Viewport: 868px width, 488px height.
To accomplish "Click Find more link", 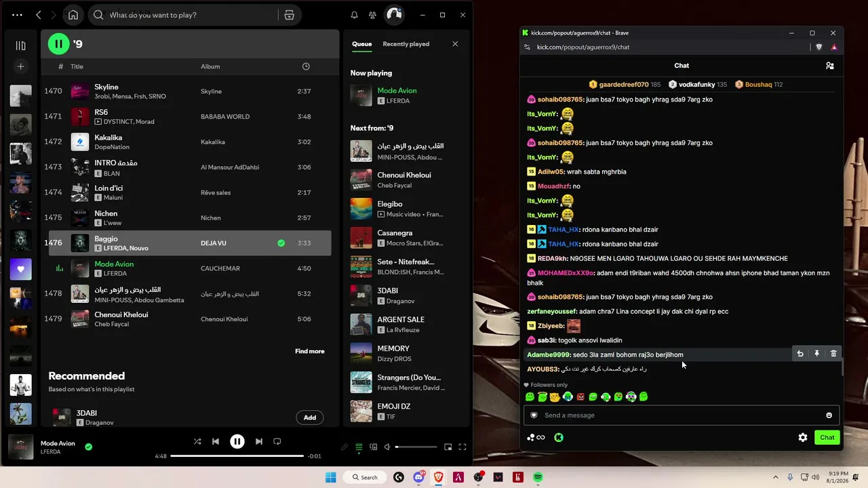I will point(309,351).
